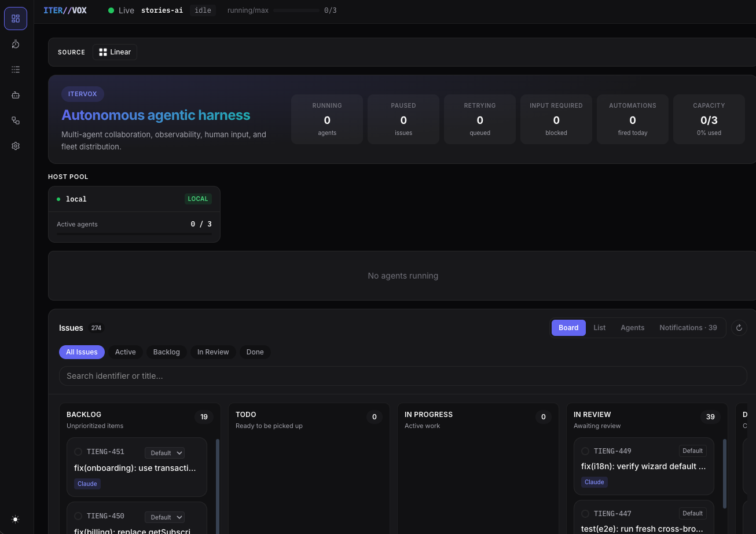Open the TIENG-449 i18n fix card title

tap(644, 466)
